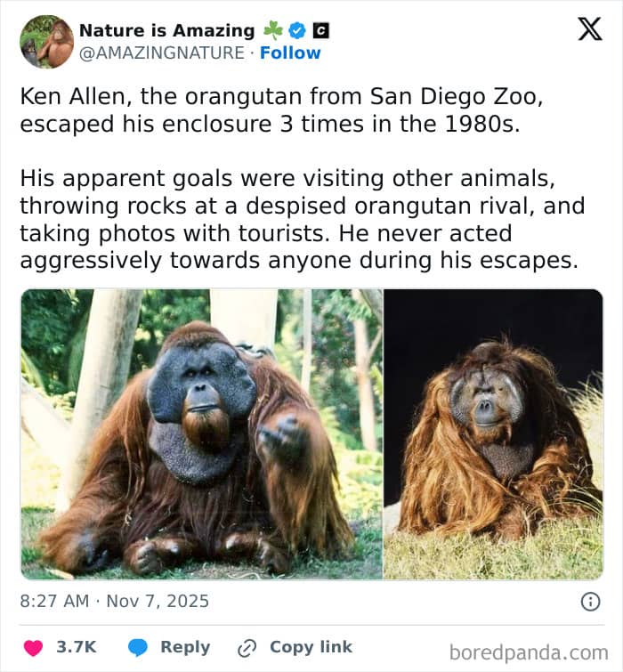Click the 8:27 AM Nov 7, 2025 timestamp
This screenshot has width=623, height=672.
(114, 601)
